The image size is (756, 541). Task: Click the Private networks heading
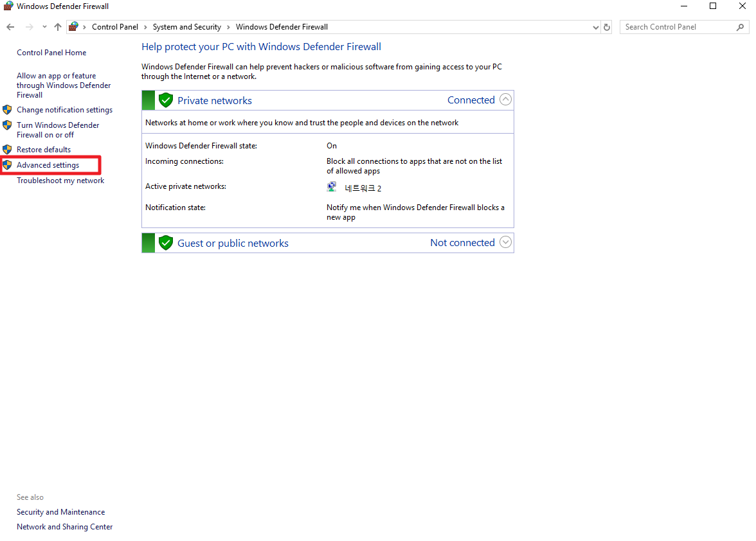point(215,101)
